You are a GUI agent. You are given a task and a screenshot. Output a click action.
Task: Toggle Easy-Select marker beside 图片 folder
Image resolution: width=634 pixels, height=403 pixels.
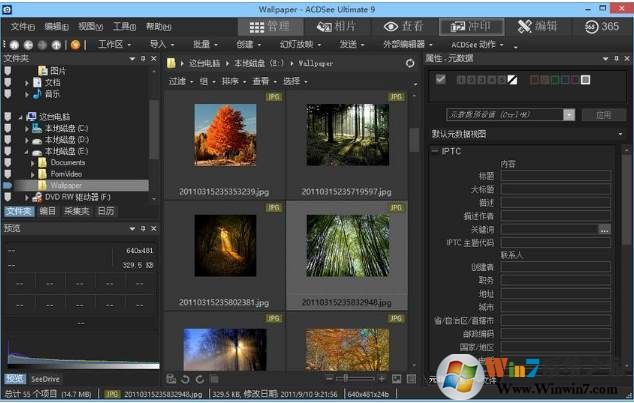[8, 71]
